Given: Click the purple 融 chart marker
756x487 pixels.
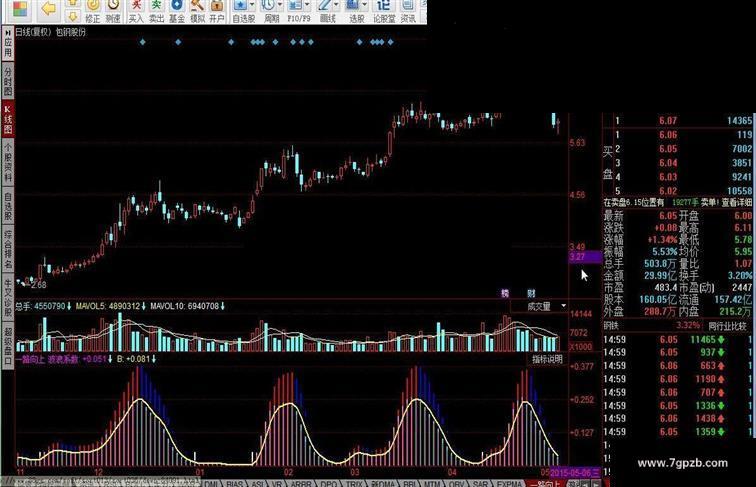Looking at the screenshot, I should click(505, 293).
